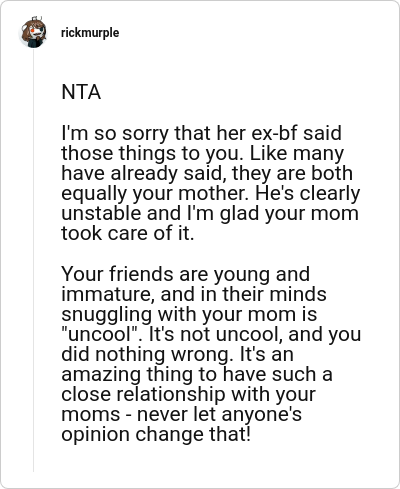Viewport: 400px width, 489px height.
Task: Click the NTA verdict text
Action: [81, 92]
